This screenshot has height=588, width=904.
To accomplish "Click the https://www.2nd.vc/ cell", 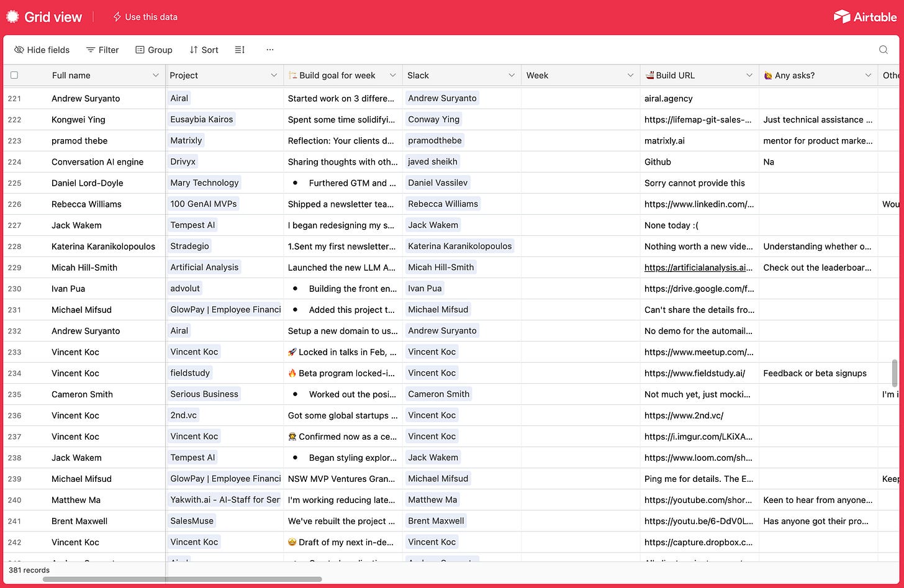I will pyautogui.click(x=700, y=415).
